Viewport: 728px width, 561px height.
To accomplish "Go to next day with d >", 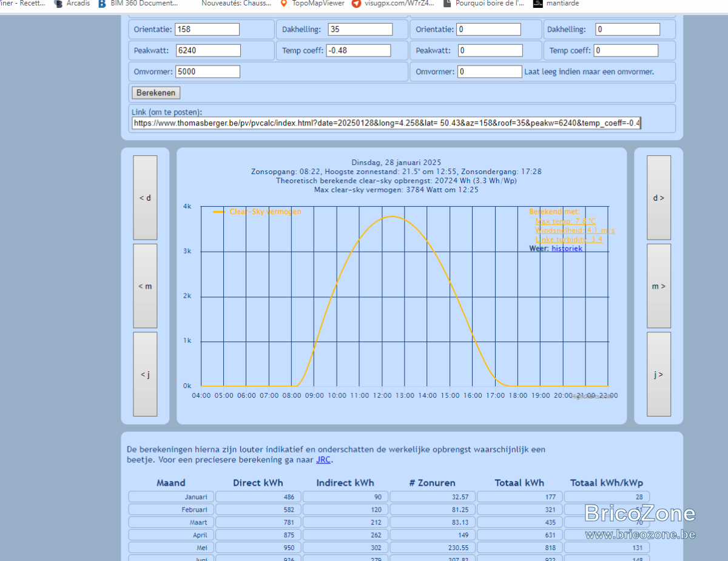I will click(x=659, y=198).
